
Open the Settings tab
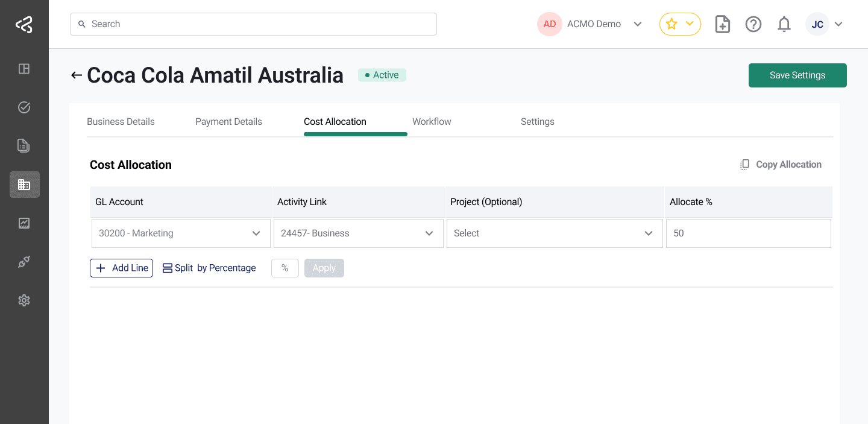(x=538, y=121)
